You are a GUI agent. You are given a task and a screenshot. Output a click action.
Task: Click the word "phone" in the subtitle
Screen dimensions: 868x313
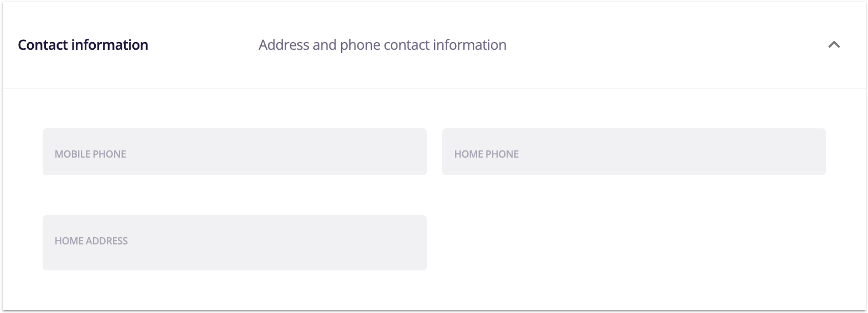(360, 45)
